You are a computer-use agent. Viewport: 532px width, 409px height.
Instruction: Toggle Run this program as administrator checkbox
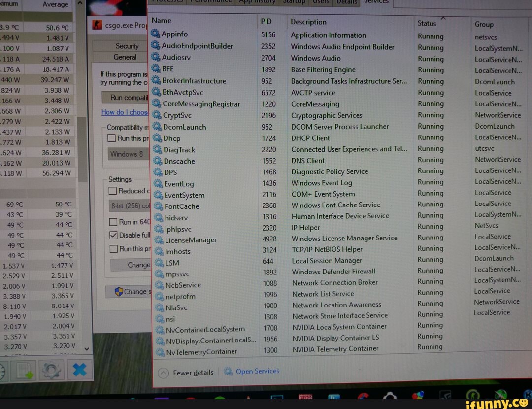[114, 249]
